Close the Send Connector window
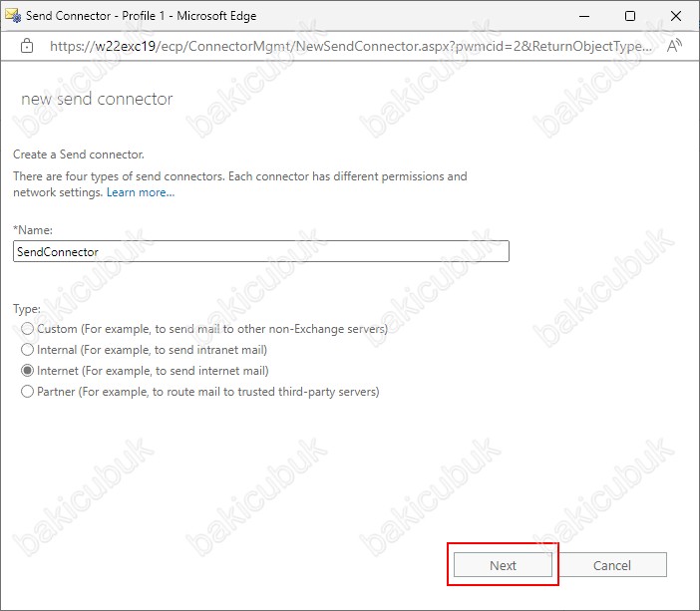This screenshot has width=700, height=611. 676,16
